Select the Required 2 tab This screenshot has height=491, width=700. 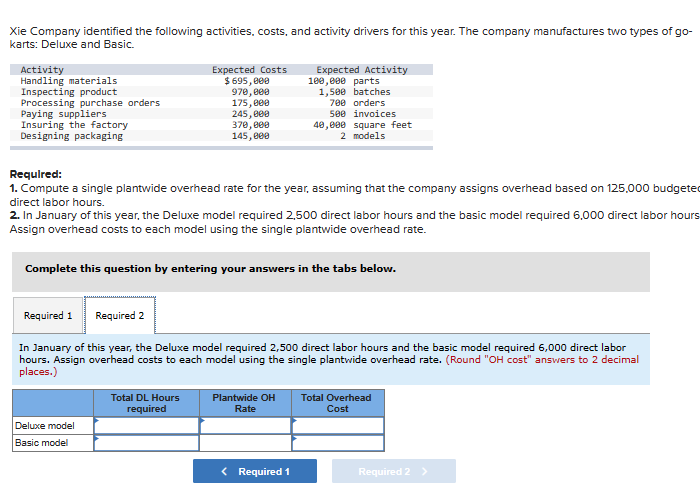click(120, 315)
